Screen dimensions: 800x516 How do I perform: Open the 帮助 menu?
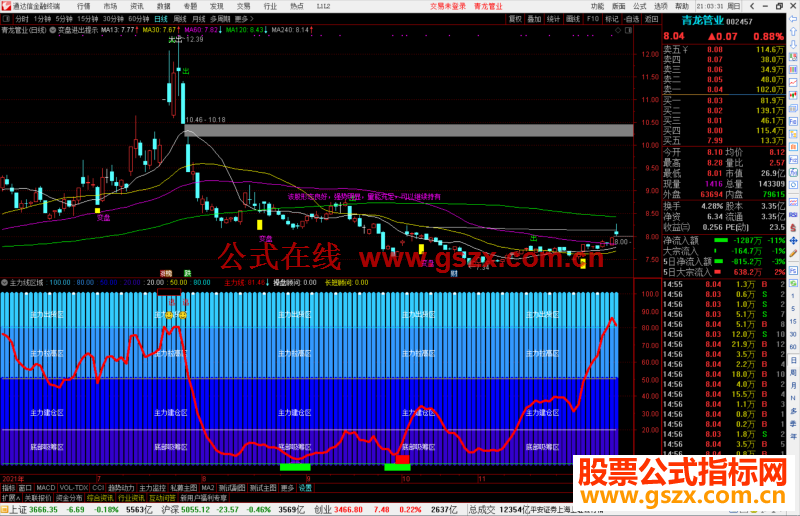(682, 6)
